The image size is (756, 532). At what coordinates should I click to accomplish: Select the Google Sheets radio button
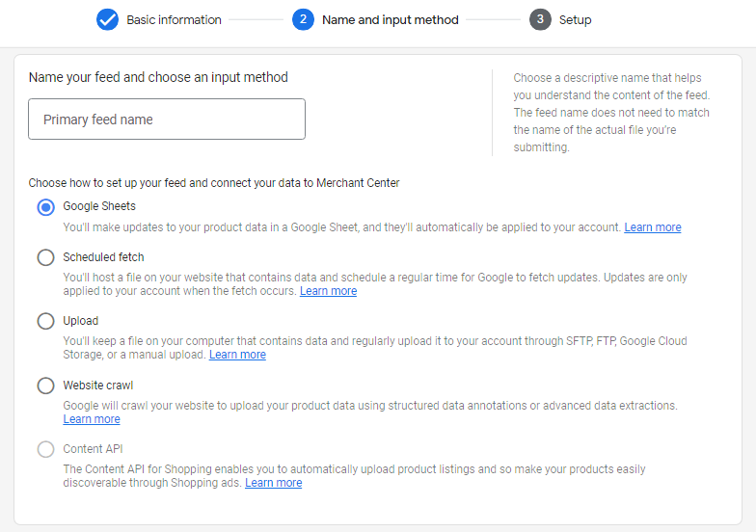45,207
